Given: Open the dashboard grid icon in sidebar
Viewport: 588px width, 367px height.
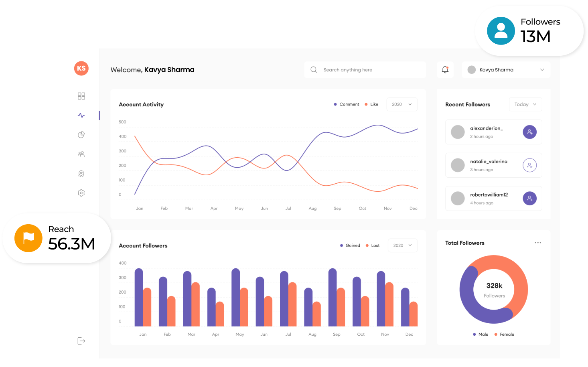Looking at the screenshot, I should (x=81, y=96).
